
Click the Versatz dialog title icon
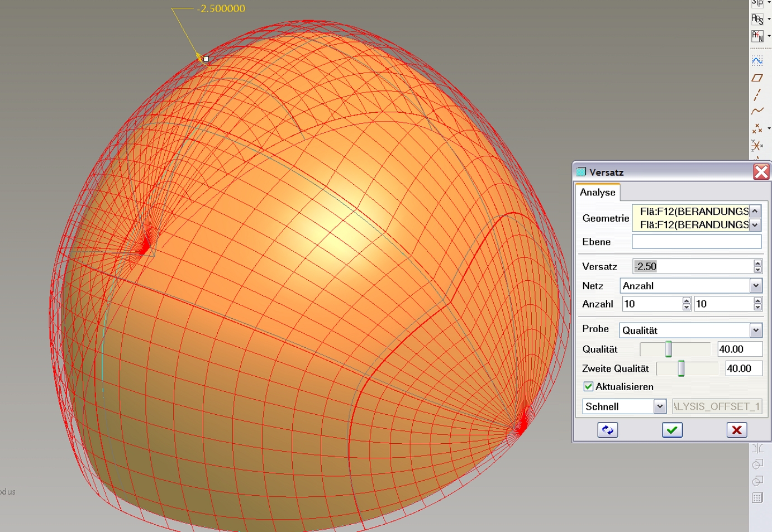point(581,172)
